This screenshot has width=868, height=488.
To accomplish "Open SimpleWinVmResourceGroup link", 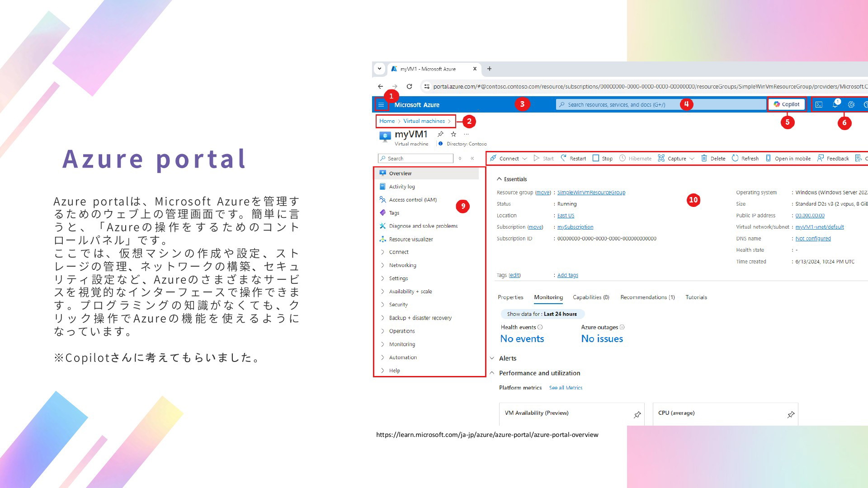I will [x=591, y=192].
